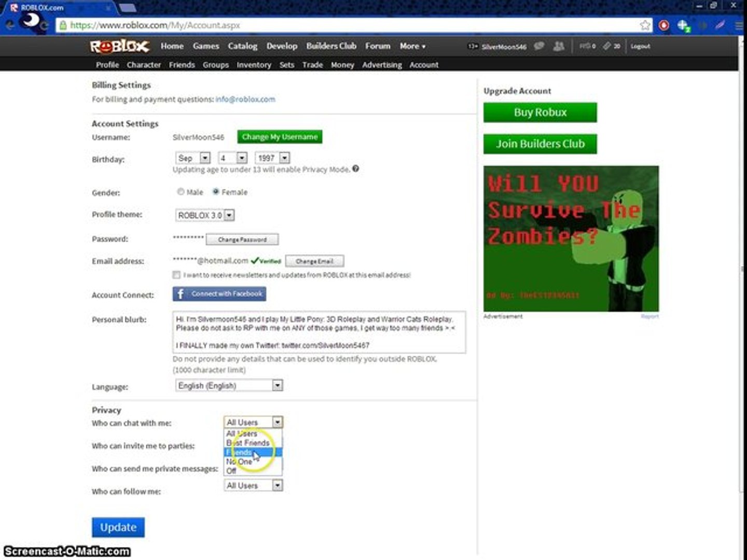
Task: Choose 'Best Friends' in the open list
Action: click(253, 443)
